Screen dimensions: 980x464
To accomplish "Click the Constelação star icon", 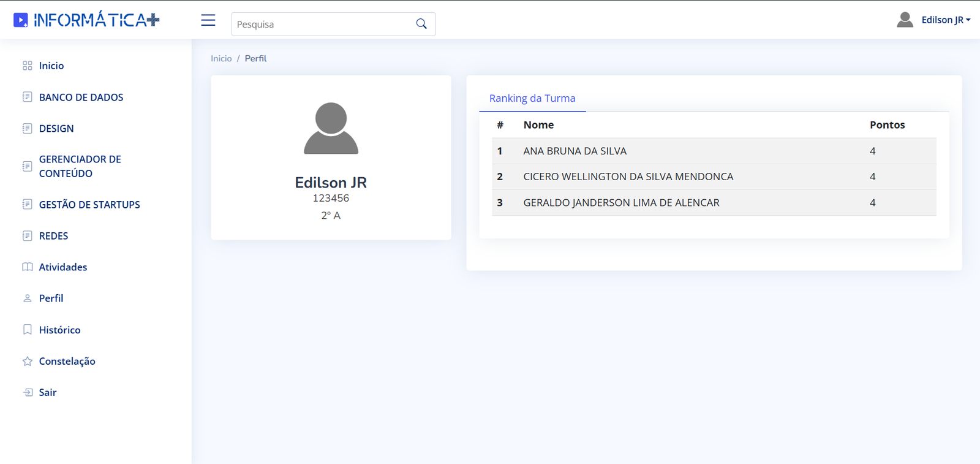I will [28, 361].
